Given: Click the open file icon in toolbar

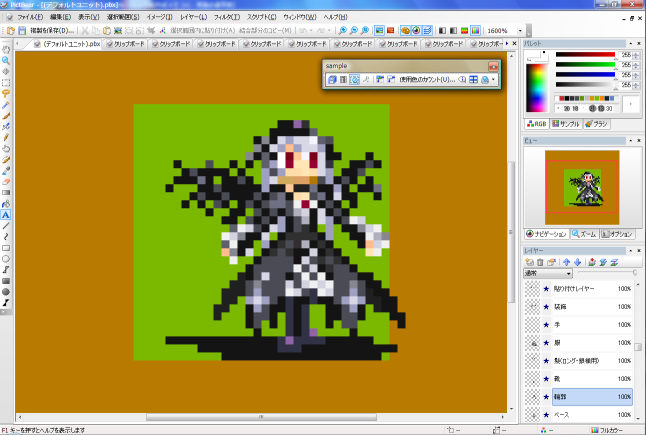Looking at the screenshot, I should click(x=11, y=30).
